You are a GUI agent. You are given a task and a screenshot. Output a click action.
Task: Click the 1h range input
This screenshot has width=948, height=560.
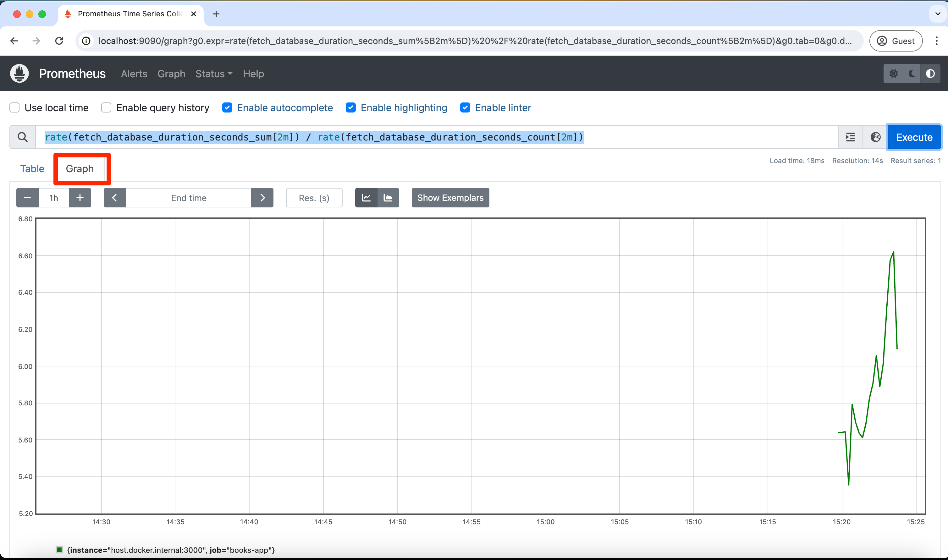(x=53, y=198)
